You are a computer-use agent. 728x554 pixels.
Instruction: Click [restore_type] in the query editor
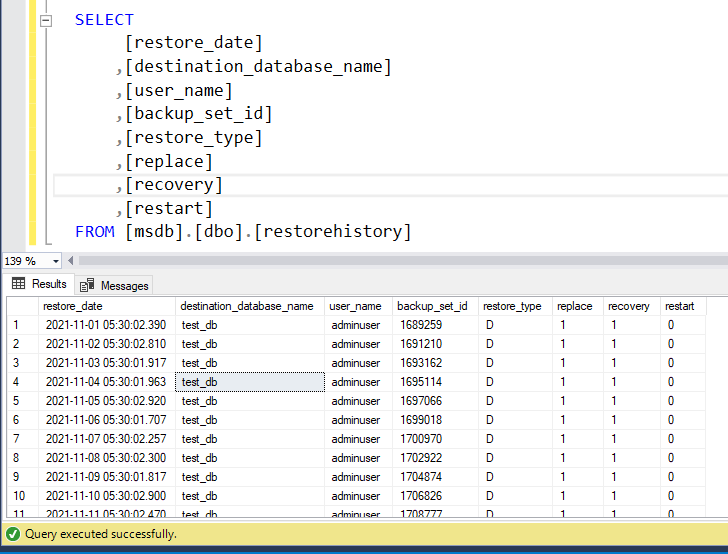194,138
